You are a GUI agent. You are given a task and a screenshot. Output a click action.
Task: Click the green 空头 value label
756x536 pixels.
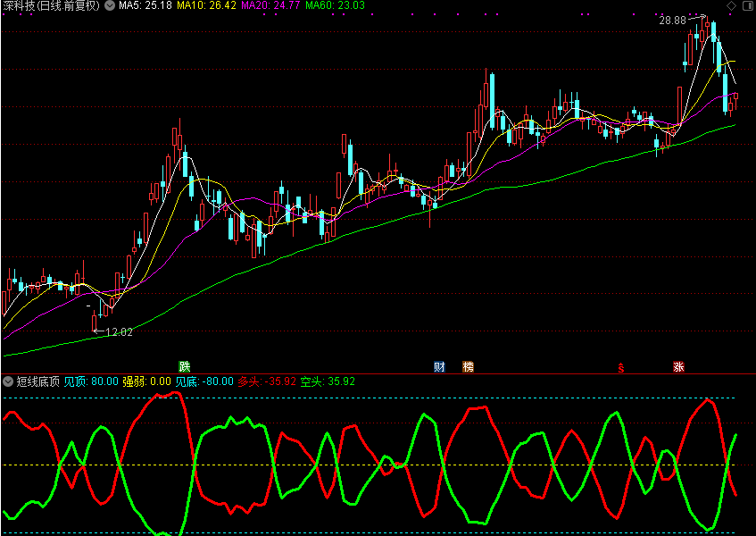pos(328,381)
